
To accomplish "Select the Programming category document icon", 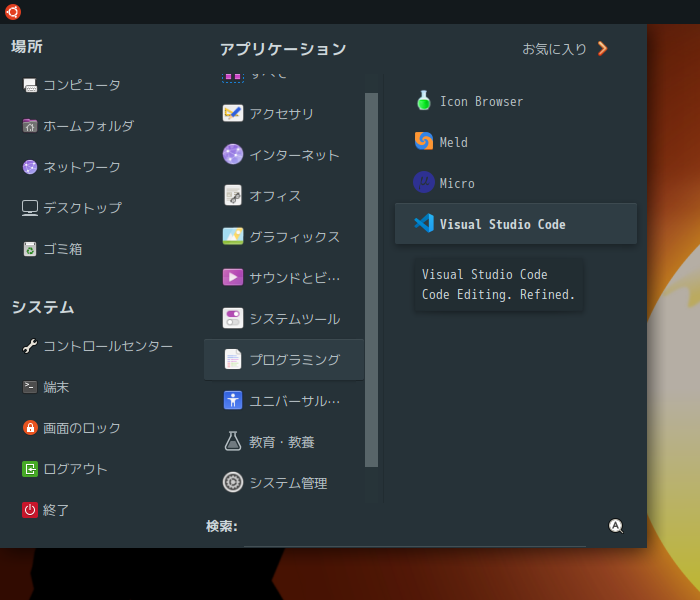I will click(233, 359).
